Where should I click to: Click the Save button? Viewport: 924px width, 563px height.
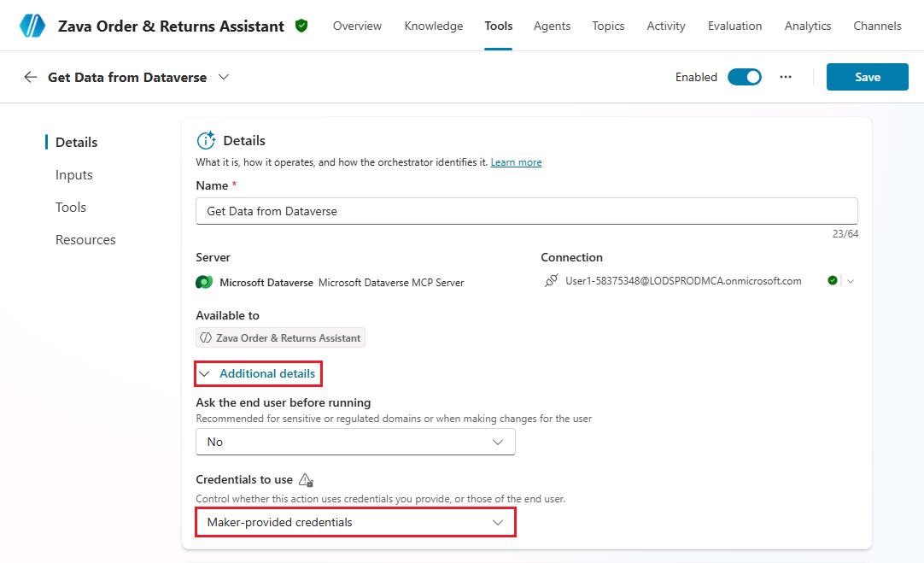(868, 77)
